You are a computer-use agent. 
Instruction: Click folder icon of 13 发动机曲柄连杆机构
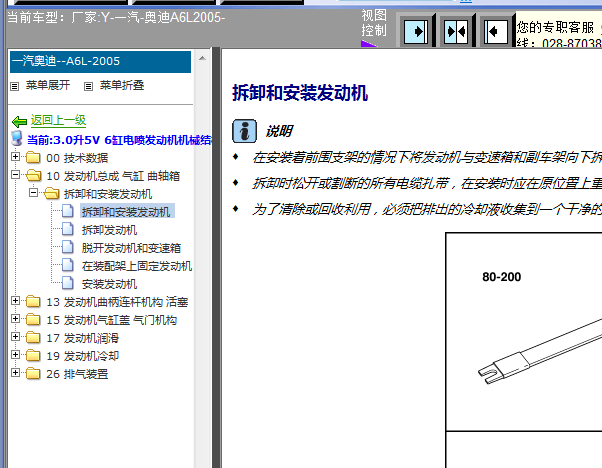[x=33, y=302]
